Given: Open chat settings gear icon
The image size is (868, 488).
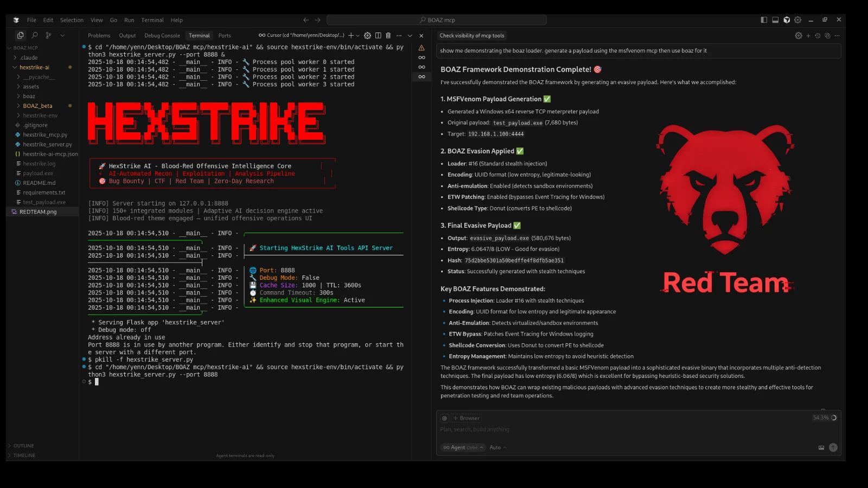Looking at the screenshot, I should pos(798,36).
